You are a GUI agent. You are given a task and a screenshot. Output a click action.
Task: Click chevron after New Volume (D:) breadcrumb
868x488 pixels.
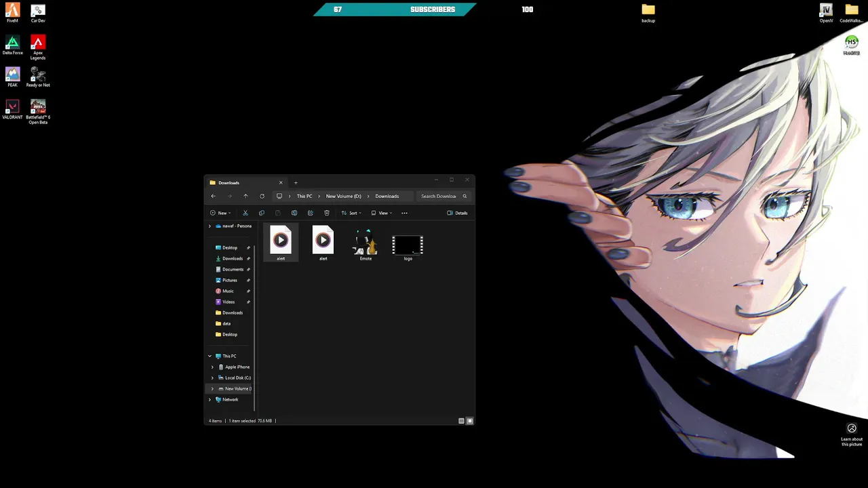[x=368, y=196]
